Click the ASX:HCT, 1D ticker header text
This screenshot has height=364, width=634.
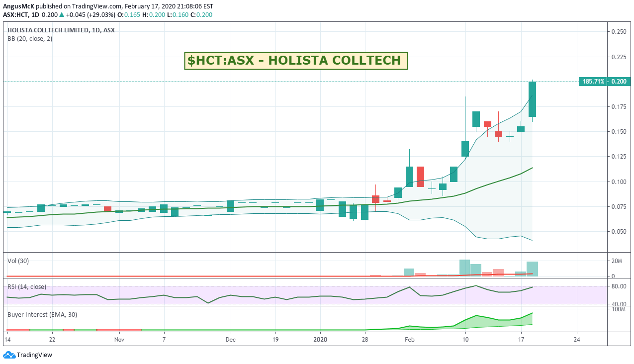point(21,15)
